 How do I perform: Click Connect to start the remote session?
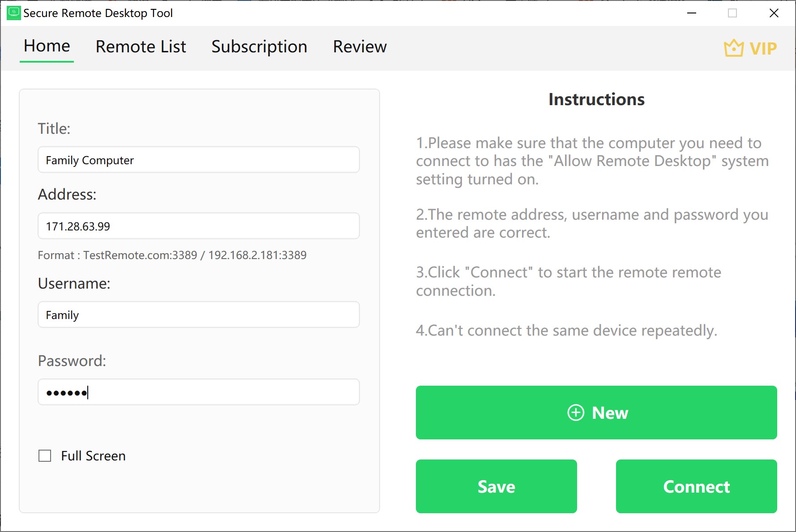[696, 486]
